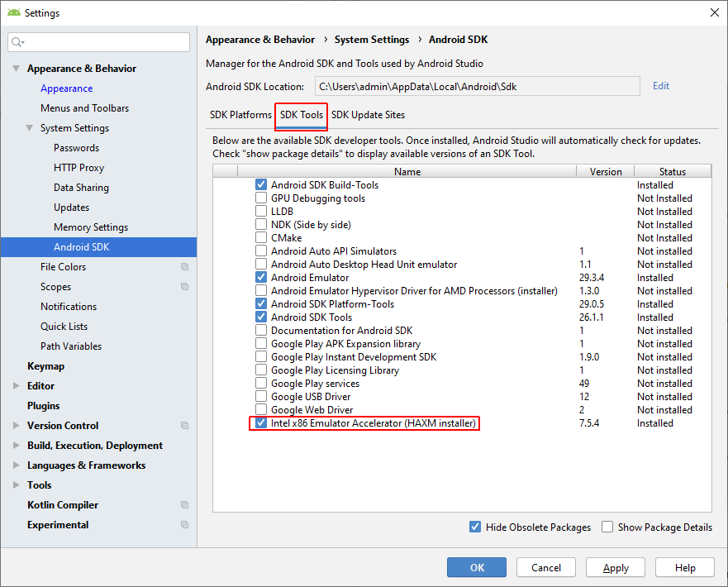Collapse the Appearance & Behavior section

[17, 69]
